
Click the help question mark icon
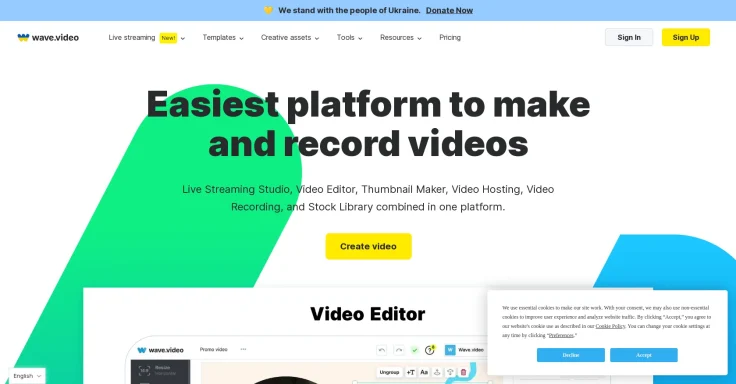pos(429,350)
